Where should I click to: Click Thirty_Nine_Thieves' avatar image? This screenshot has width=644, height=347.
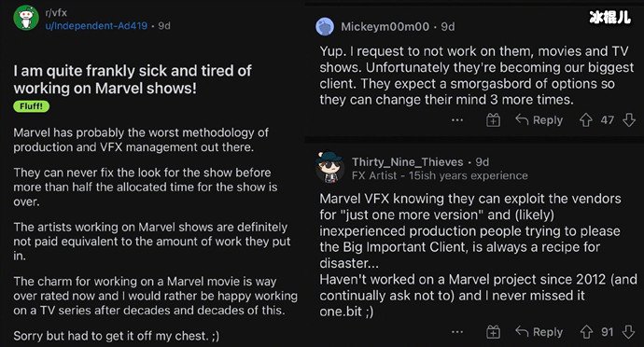pos(329,167)
